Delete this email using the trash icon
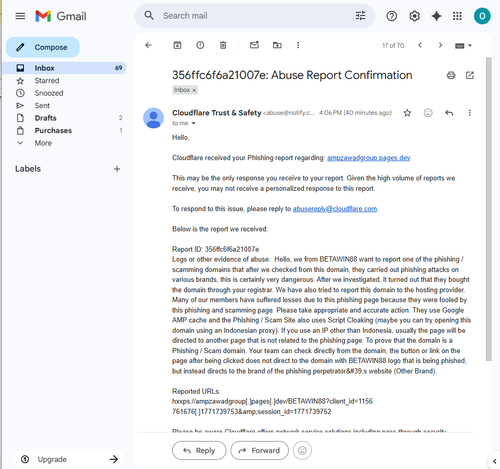This screenshot has width=500, height=469. 223,45
